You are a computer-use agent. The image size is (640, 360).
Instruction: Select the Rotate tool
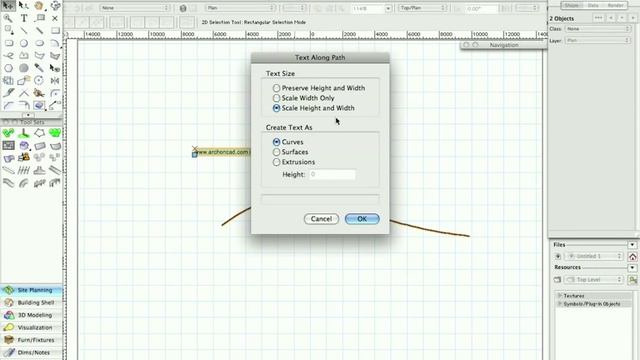tap(39, 80)
